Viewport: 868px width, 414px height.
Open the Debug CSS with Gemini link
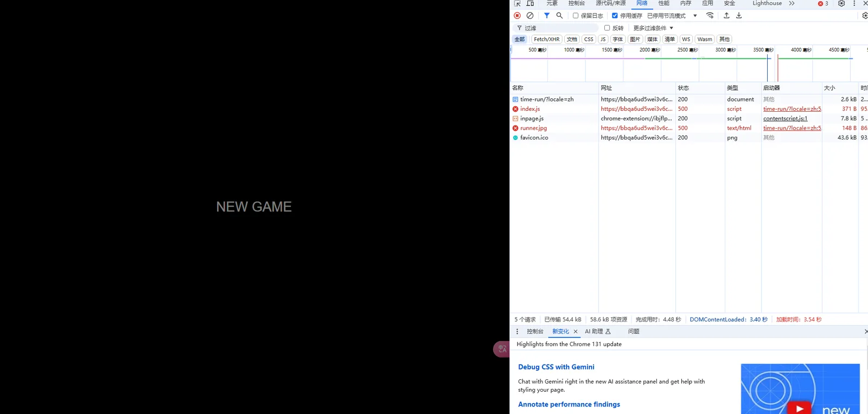[556, 367]
